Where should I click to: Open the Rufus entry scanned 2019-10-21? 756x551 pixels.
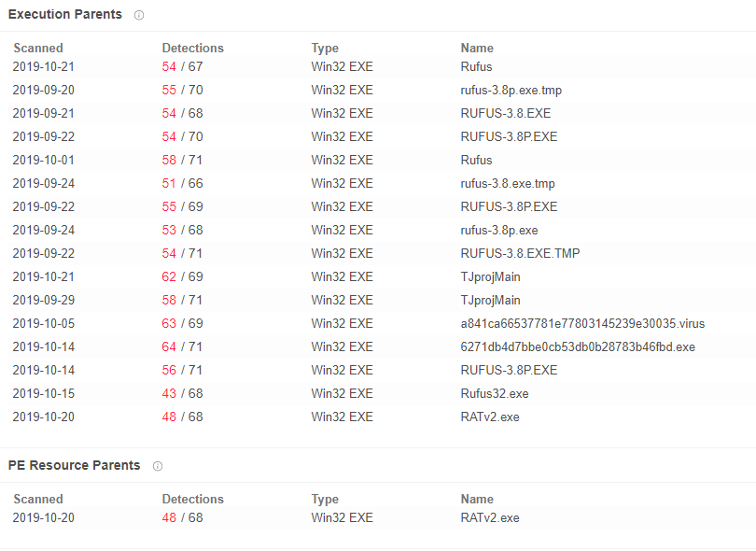[x=476, y=66]
